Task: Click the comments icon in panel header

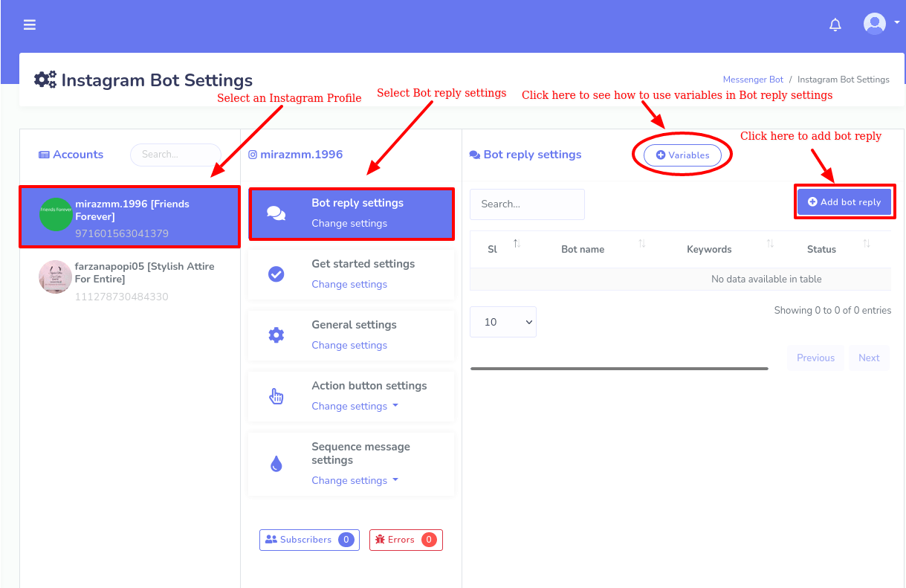Action: pyautogui.click(x=475, y=155)
